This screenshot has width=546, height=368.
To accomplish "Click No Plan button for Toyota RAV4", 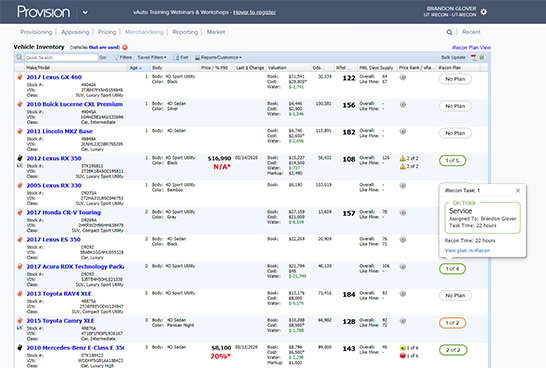I will 455,295.
